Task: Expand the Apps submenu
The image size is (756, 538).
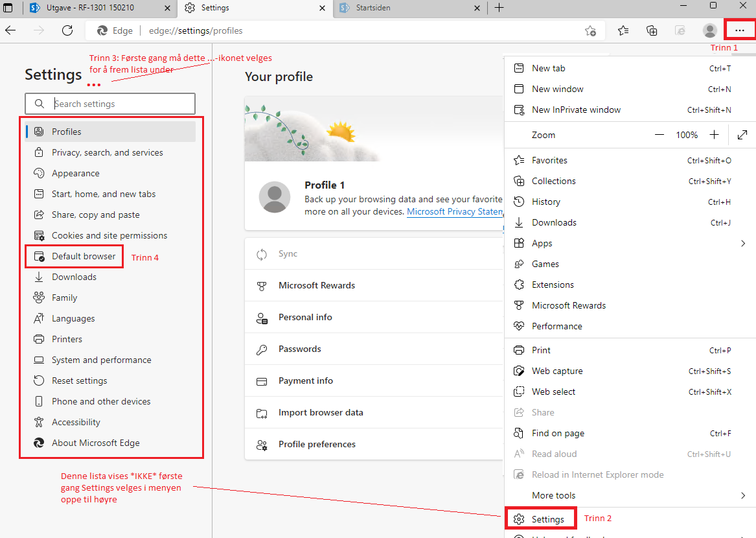Action: tap(630, 244)
